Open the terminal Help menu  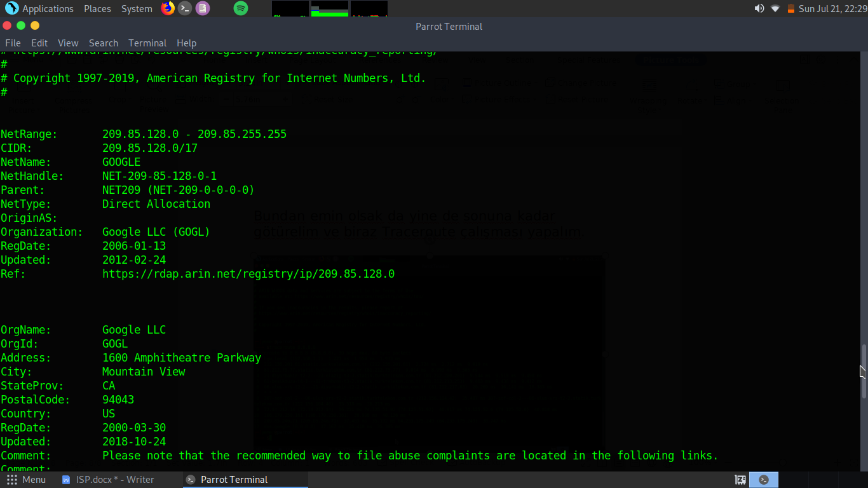coord(186,43)
